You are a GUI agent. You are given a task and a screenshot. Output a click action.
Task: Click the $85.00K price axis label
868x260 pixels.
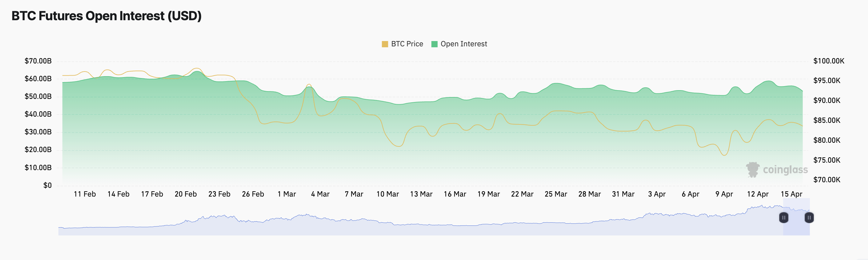coord(827,120)
